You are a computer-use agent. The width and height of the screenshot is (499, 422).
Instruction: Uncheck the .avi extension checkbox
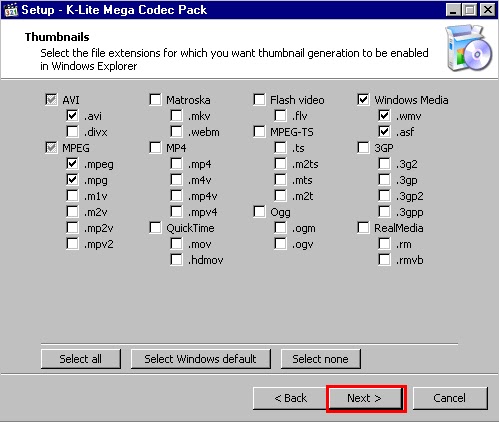click(72, 115)
